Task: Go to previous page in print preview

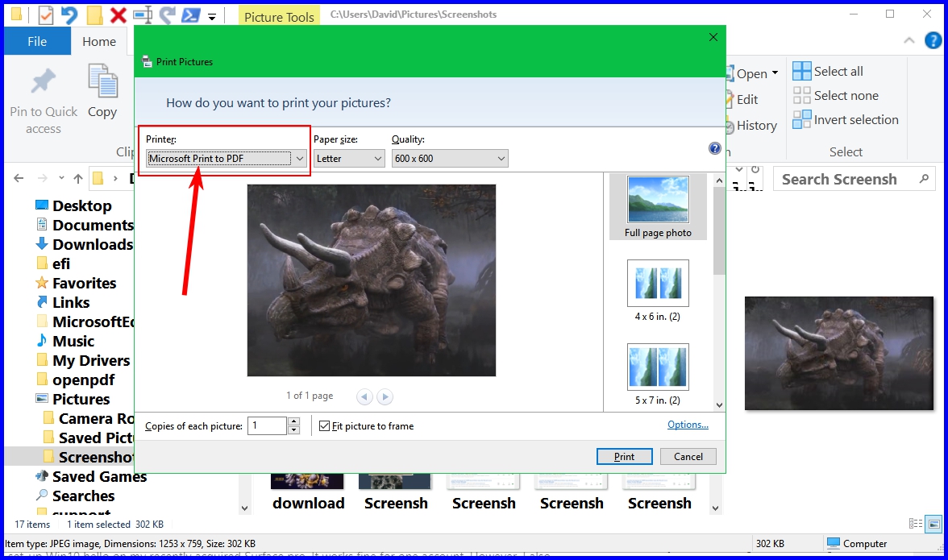Action: coord(364,396)
